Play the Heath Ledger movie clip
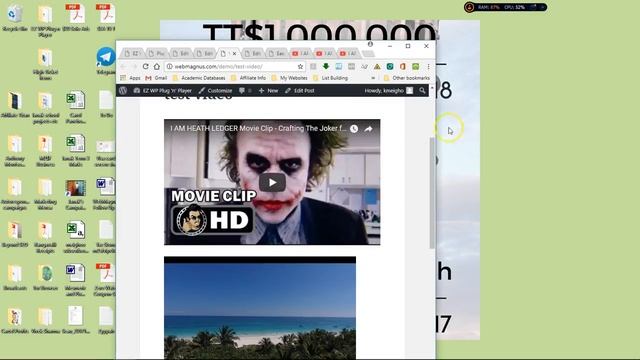 click(x=272, y=182)
